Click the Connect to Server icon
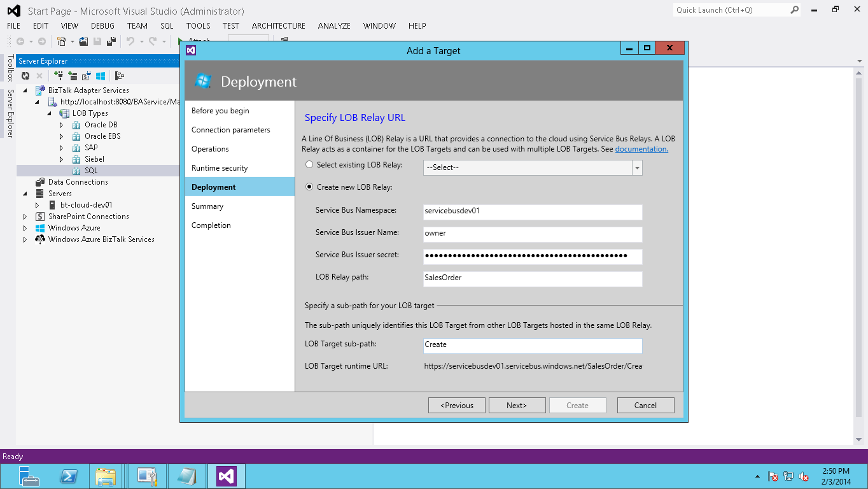 coord(73,76)
